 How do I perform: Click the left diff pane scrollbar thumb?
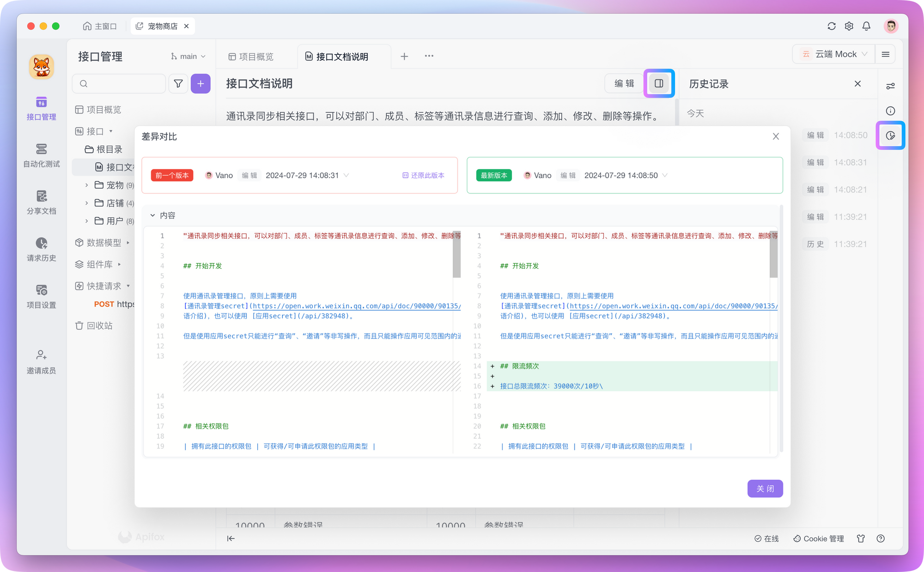pos(456,255)
